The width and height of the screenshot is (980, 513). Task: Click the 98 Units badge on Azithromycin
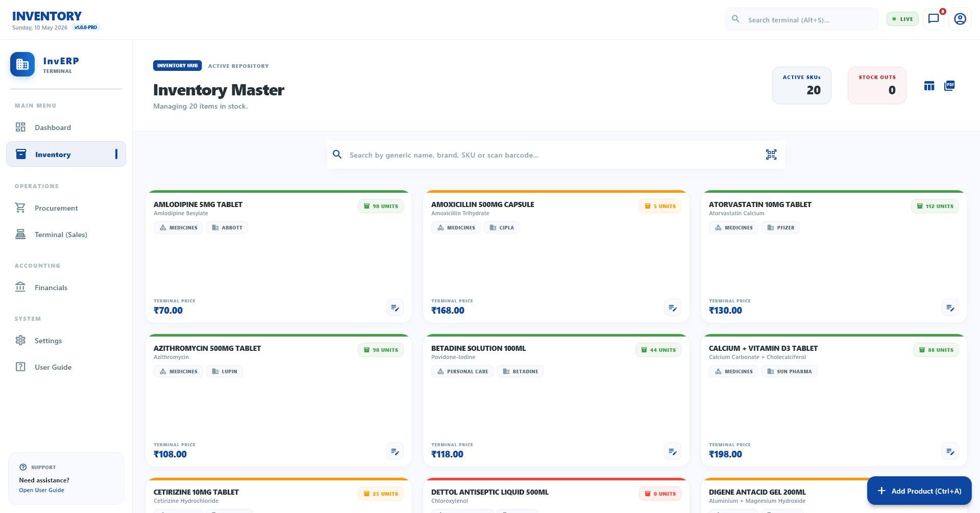(x=381, y=350)
